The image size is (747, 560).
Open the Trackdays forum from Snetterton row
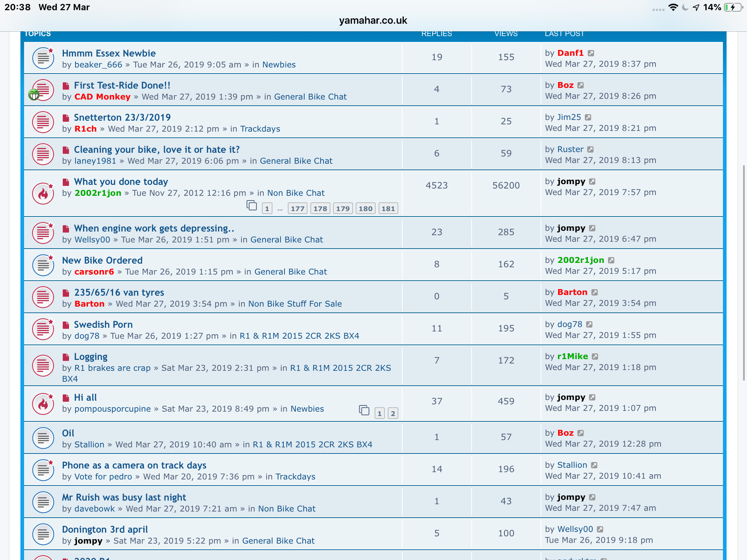click(260, 129)
